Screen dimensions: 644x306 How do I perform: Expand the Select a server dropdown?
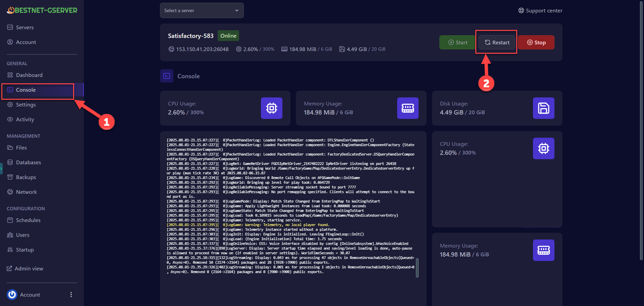[202, 10]
